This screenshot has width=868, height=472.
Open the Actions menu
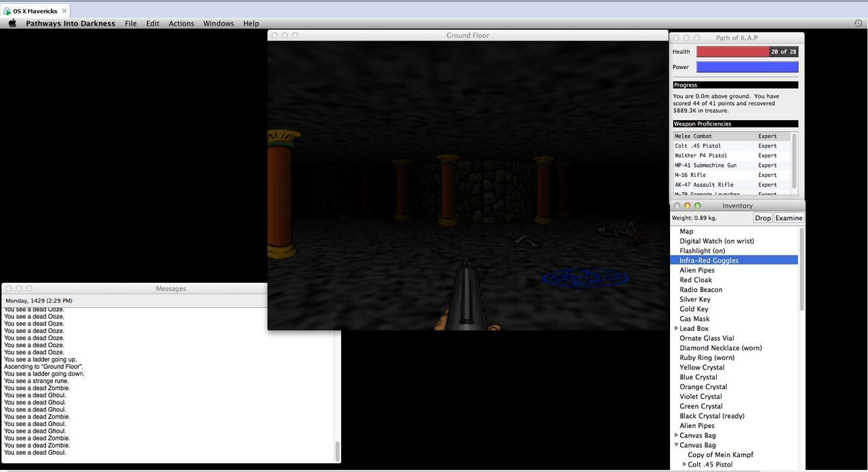(181, 23)
